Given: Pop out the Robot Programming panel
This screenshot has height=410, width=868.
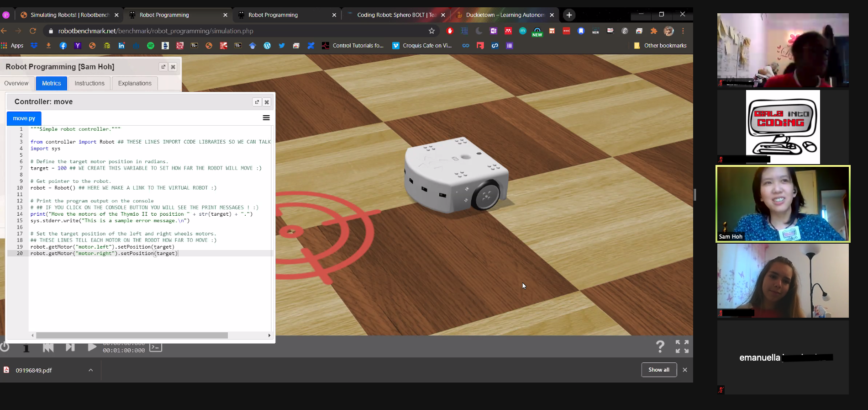Looking at the screenshot, I should (163, 67).
